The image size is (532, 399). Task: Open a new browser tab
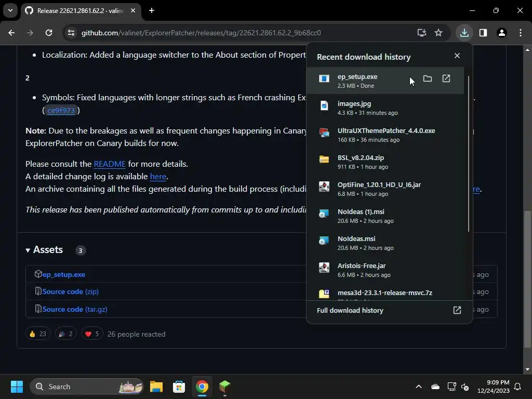152,10
